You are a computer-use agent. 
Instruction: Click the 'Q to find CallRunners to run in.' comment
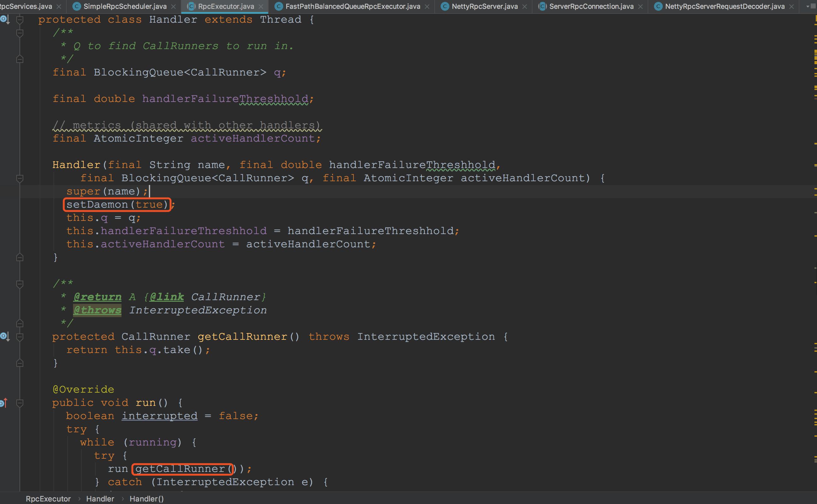[183, 46]
